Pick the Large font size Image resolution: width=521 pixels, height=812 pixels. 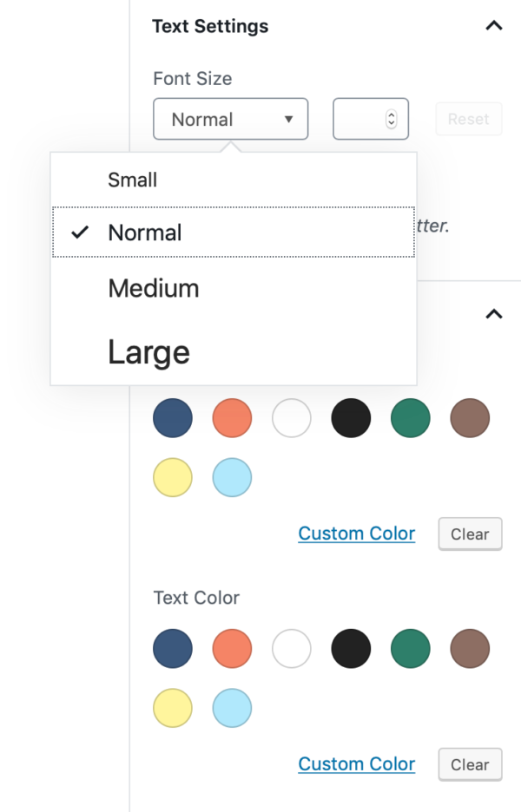click(x=148, y=351)
